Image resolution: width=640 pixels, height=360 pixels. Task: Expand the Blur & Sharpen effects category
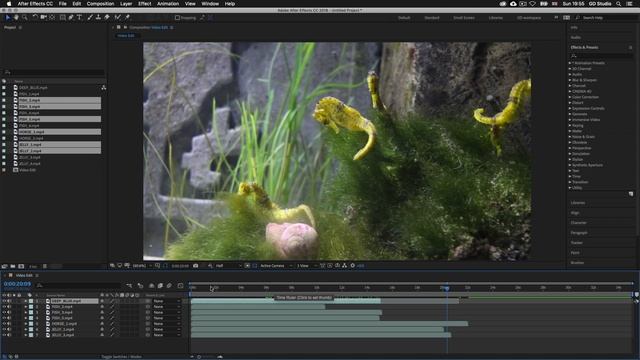point(570,80)
